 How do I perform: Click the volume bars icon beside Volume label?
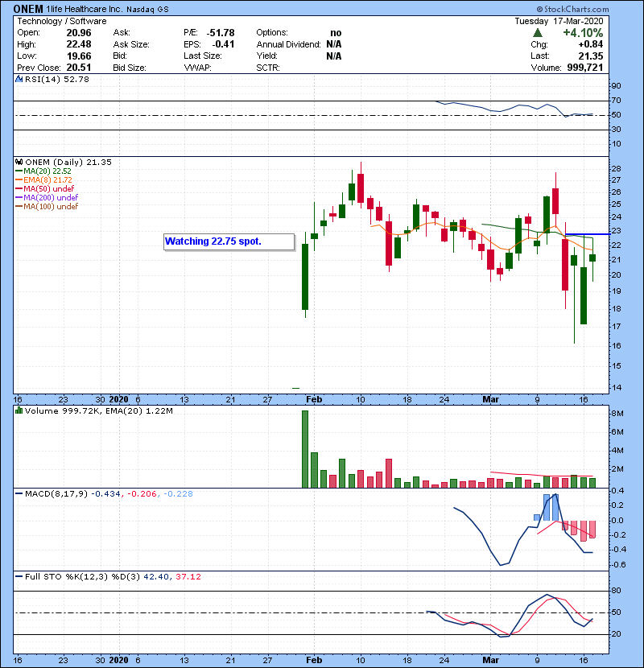coord(19,410)
